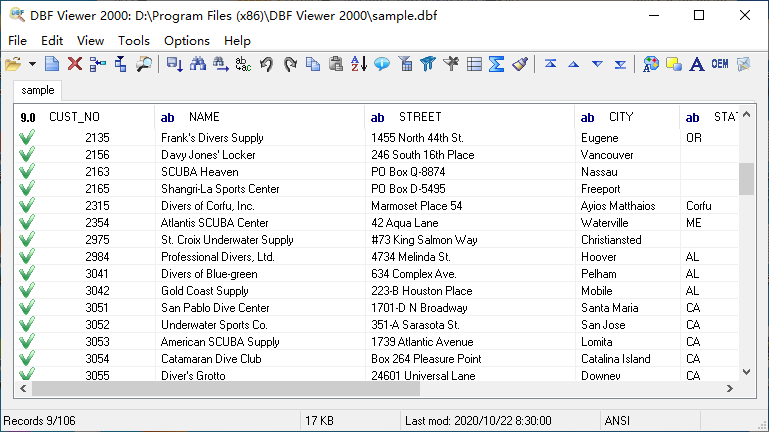Click the paintbrush clean icon
This screenshot has height=432, width=769.
pos(520,64)
